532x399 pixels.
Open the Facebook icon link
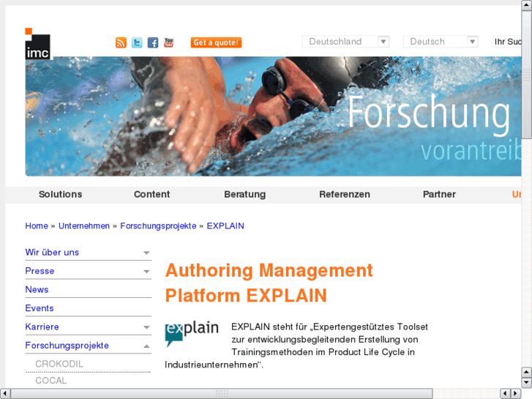point(153,42)
